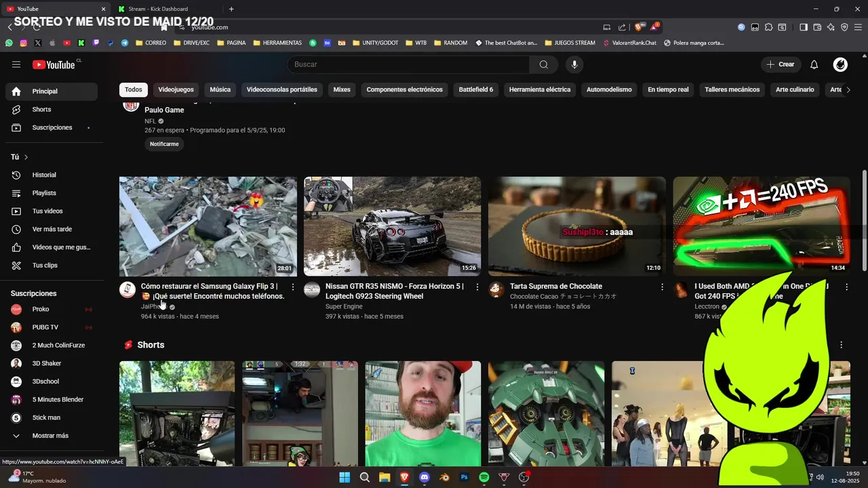Expand subscriptions with Mostrar más
The width and height of the screenshot is (868, 488).
pyautogui.click(x=52, y=436)
